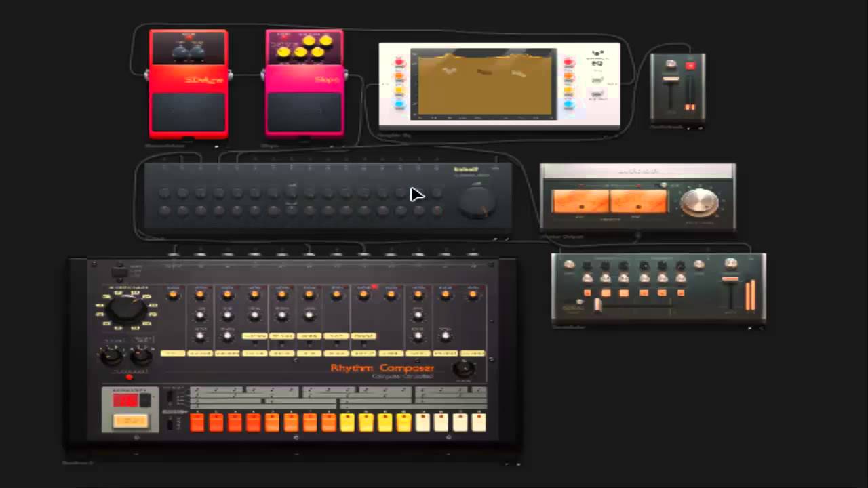The height and width of the screenshot is (488, 868).
Task: Click the black volume knob beside Rhythm Composer title
Action: [464, 369]
